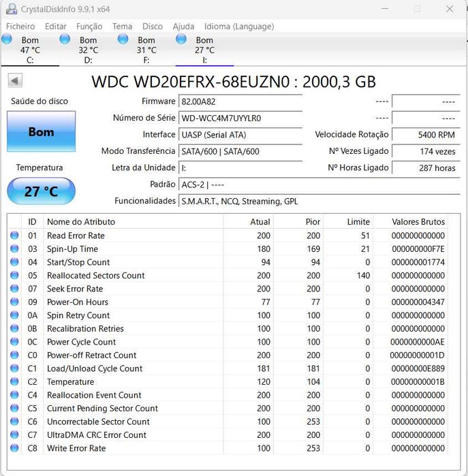Click the previous disk arrow button

pos(15,81)
